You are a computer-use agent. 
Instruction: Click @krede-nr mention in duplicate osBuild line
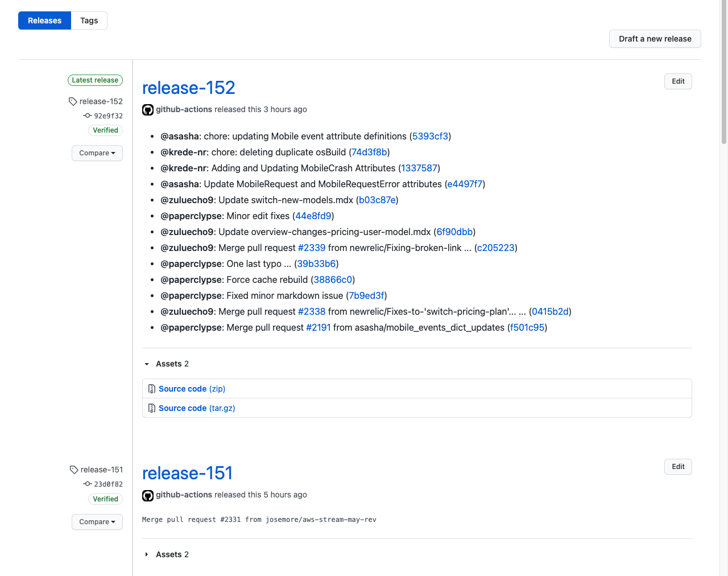pyautogui.click(x=184, y=152)
